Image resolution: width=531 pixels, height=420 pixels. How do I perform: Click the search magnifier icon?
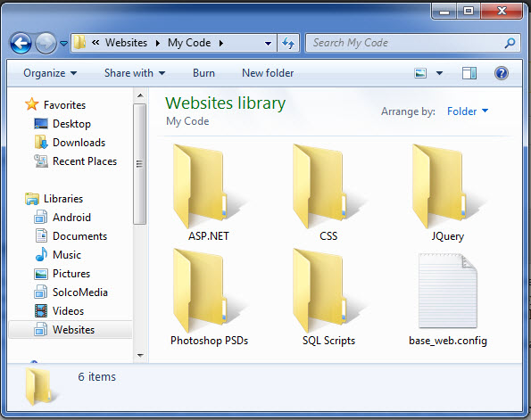(x=510, y=43)
